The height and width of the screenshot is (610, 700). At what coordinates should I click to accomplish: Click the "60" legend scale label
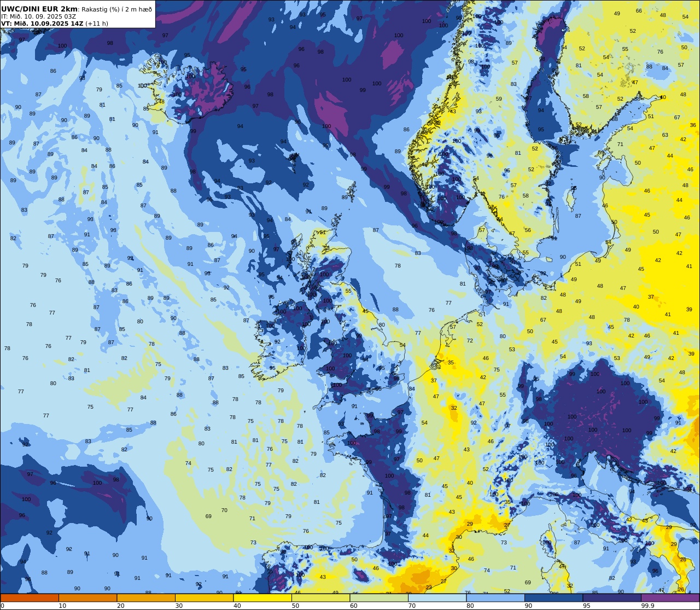pyautogui.click(x=353, y=606)
